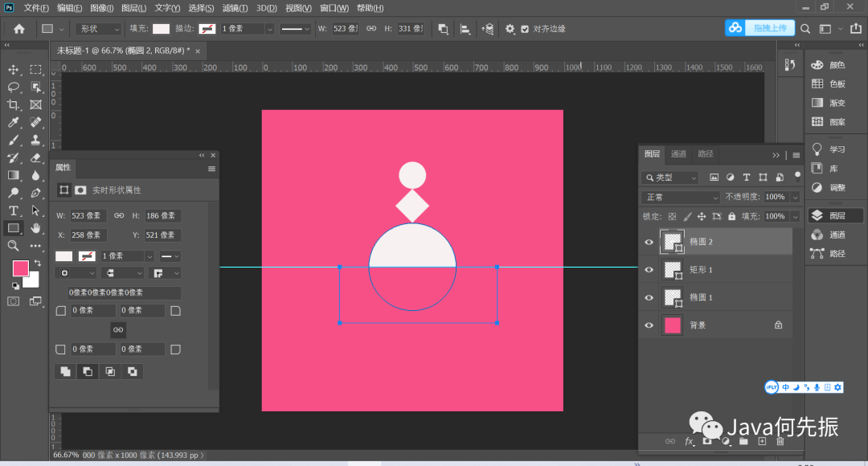Open the 不透明度 100% dropdown arrow
Image resolution: width=868 pixels, height=466 pixels.
click(795, 197)
